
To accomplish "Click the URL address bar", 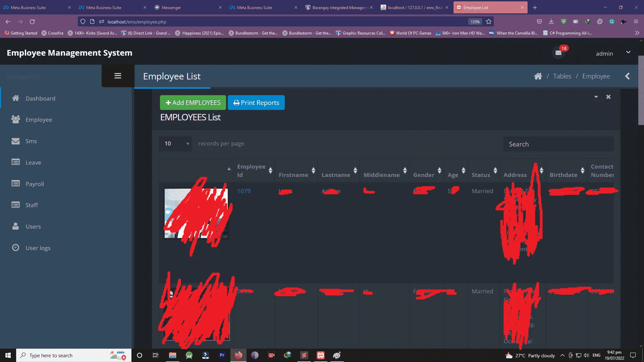I will pyautogui.click(x=285, y=22).
